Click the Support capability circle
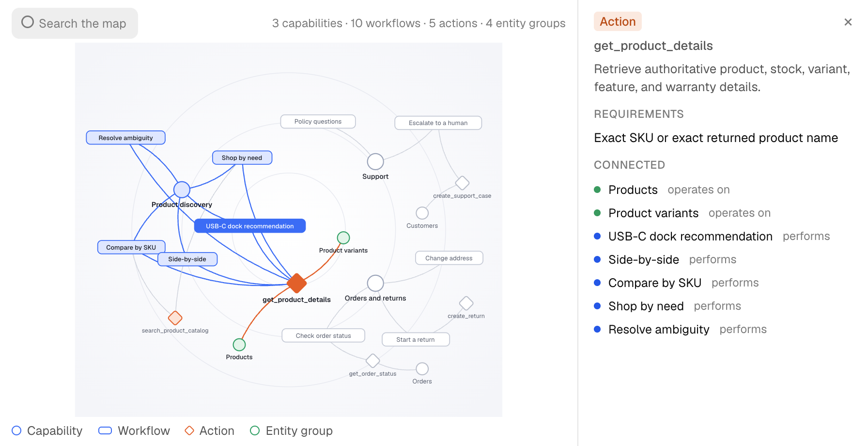This screenshot has width=868, height=446. (x=375, y=161)
